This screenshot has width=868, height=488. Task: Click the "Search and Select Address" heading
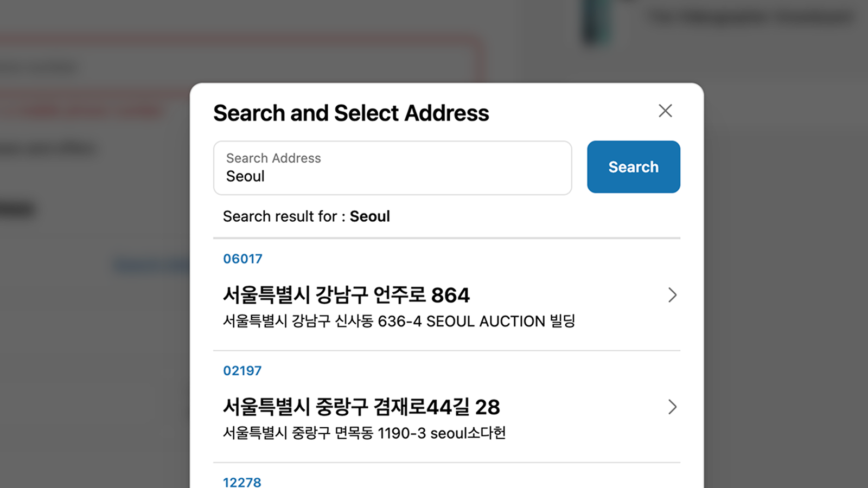pos(351,113)
